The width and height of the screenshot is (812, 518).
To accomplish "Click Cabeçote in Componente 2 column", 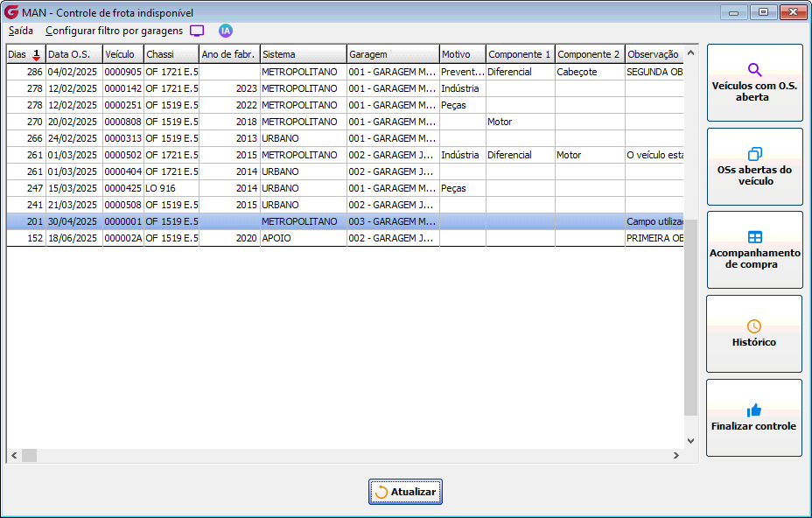I will (x=590, y=72).
